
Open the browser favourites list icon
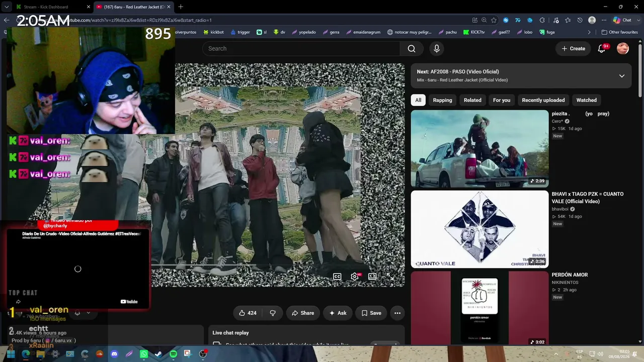(x=568, y=20)
